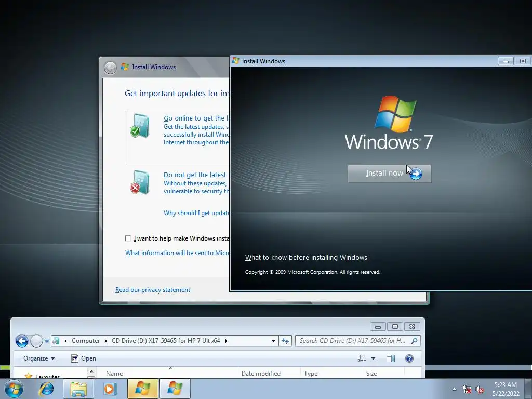Image resolution: width=532 pixels, height=399 pixels.
Task: Choose Do not get the latest updates
Action: click(196, 175)
